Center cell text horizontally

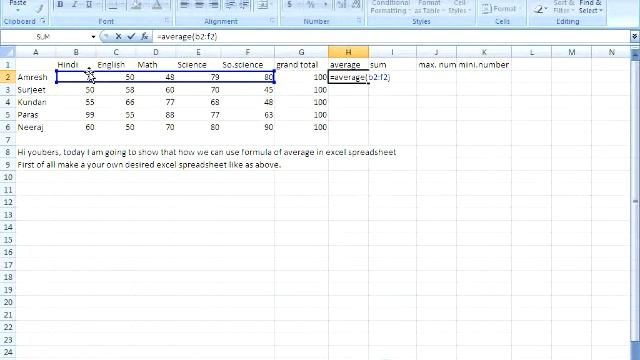coord(199,5)
